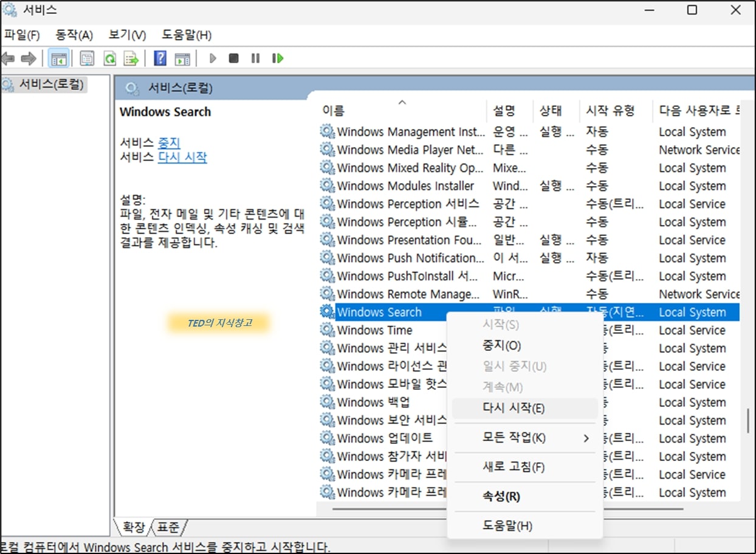The height and width of the screenshot is (554, 756).
Task: Click the Back arrow toolbar icon
Action: click(x=8, y=58)
